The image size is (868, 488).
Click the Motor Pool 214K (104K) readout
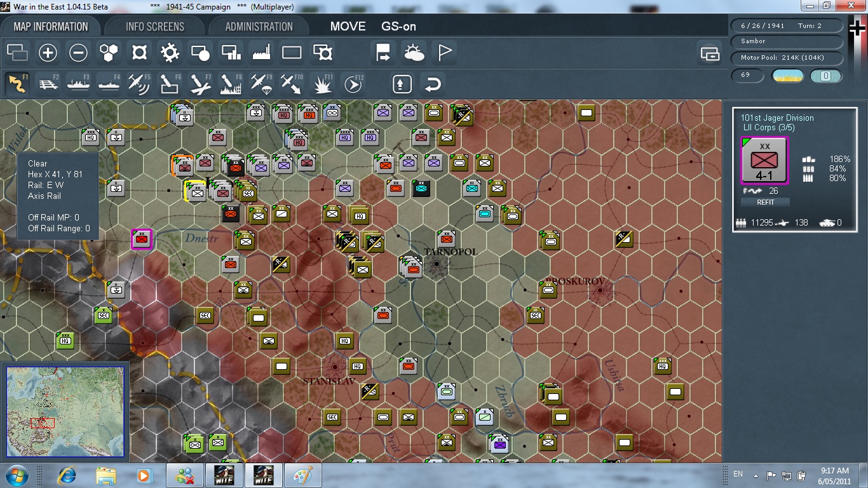(787, 58)
